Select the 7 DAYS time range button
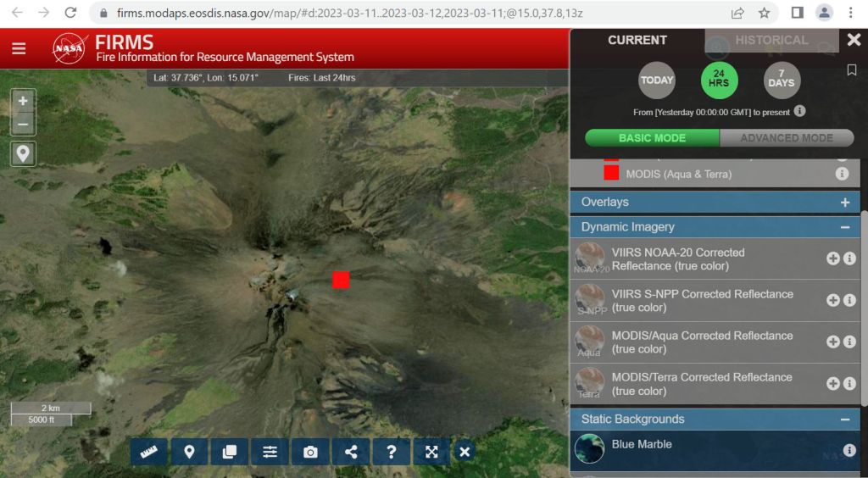The image size is (868, 478). 782,81
